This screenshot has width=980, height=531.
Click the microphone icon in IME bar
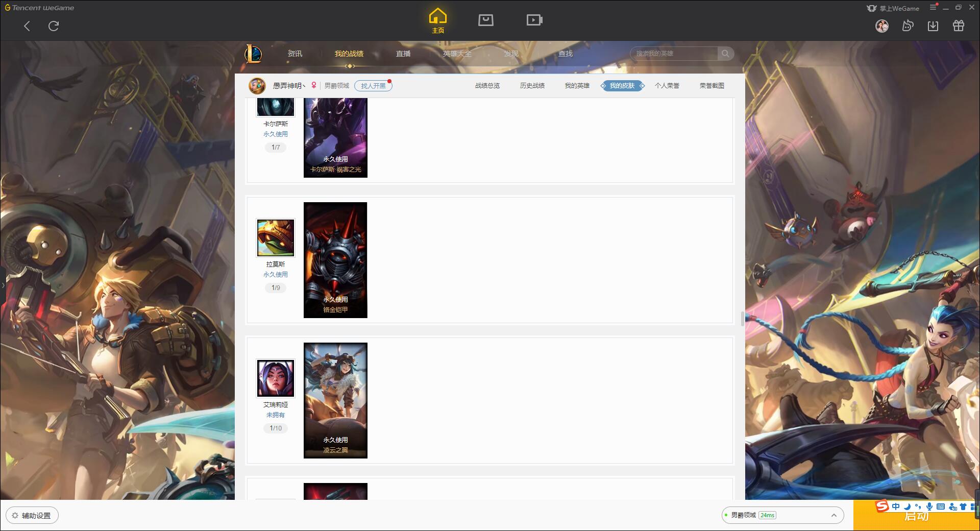(x=929, y=506)
